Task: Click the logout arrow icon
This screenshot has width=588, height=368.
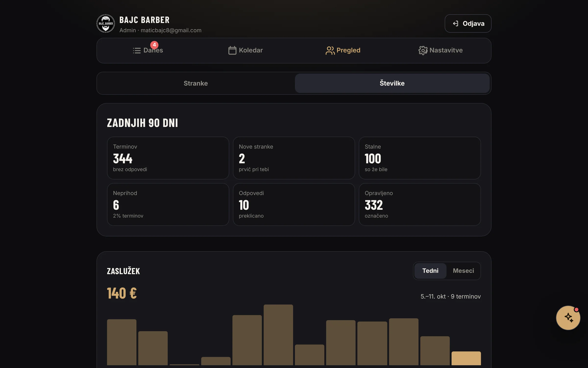Action: [455, 24]
